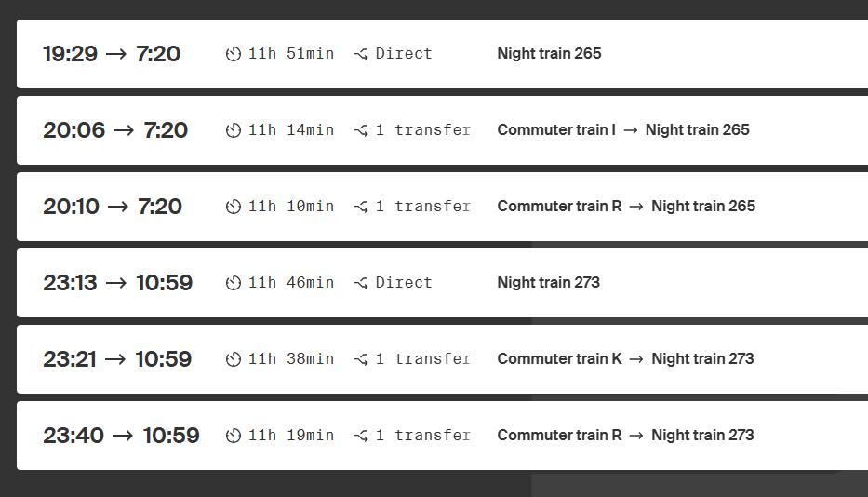This screenshot has width=868, height=497.
Task: Click the clock icon beside 11h 46min
Action: click(x=234, y=283)
